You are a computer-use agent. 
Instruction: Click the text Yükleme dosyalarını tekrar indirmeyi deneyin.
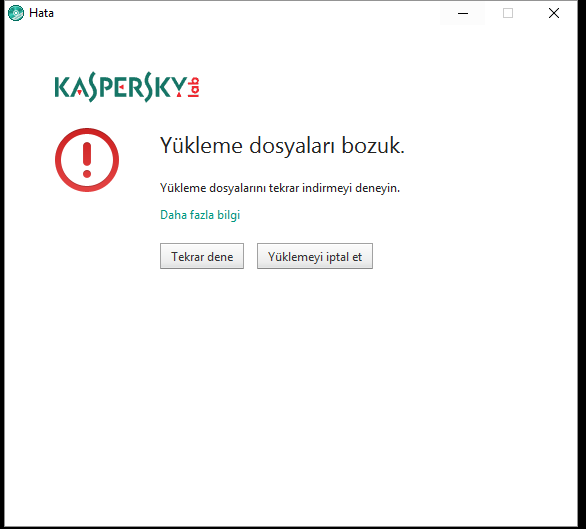click(x=280, y=188)
